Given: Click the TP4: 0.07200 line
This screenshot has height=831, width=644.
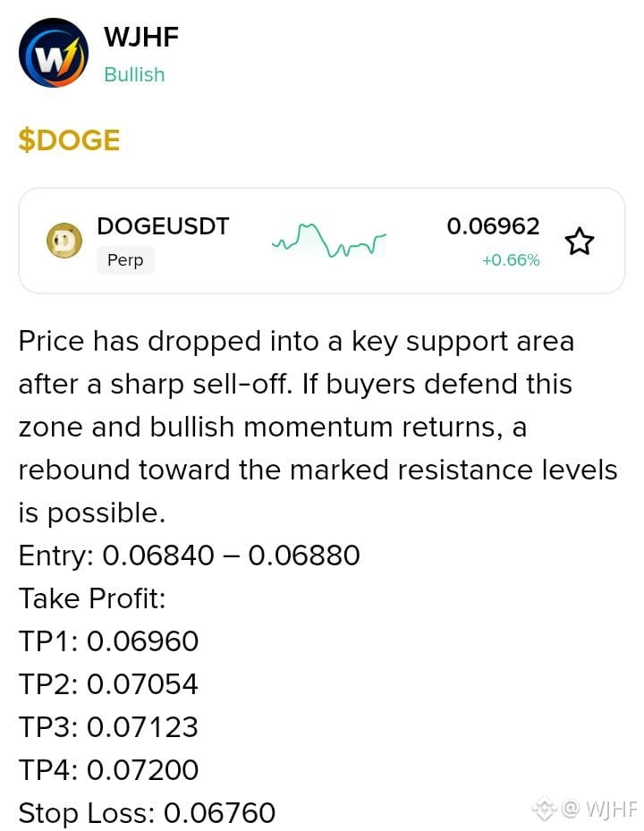Looking at the screenshot, I should [x=108, y=769].
